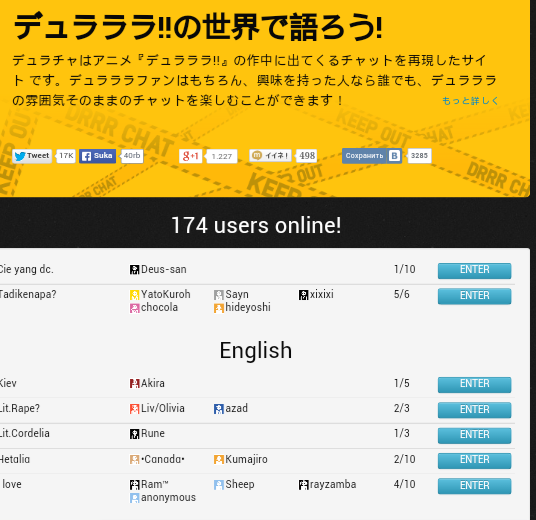
Task: Click anonymous's light blue avatar icon
Action: pyautogui.click(x=135, y=498)
